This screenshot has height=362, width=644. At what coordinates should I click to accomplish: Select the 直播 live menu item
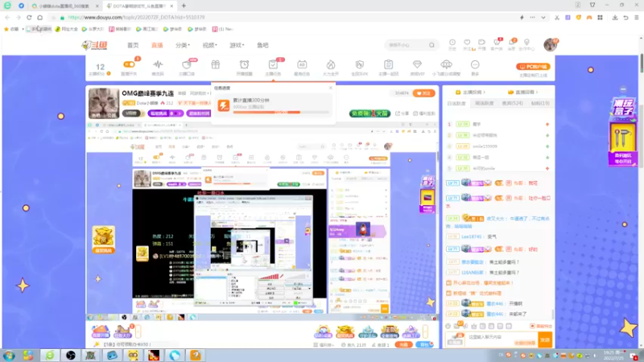pos(157,45)
